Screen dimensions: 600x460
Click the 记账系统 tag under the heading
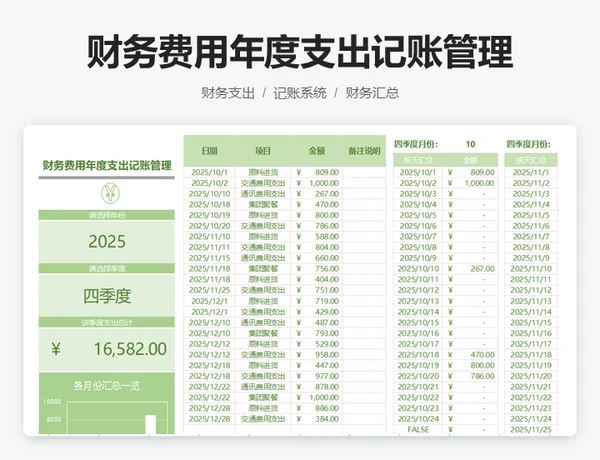(300, 93)
